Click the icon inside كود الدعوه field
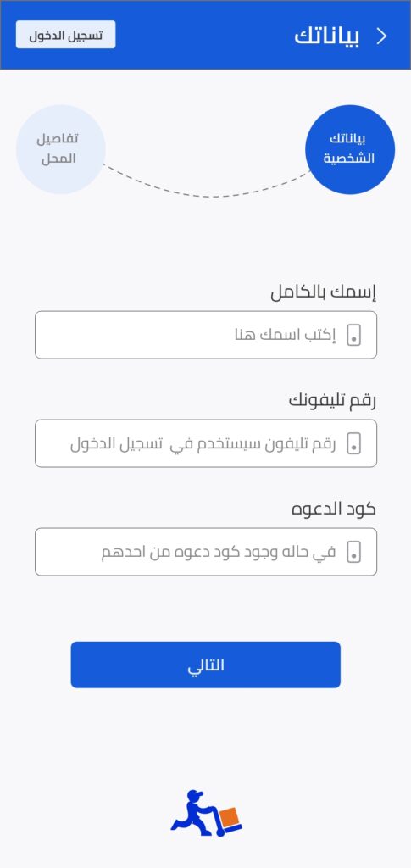 [x=354, y=552]
